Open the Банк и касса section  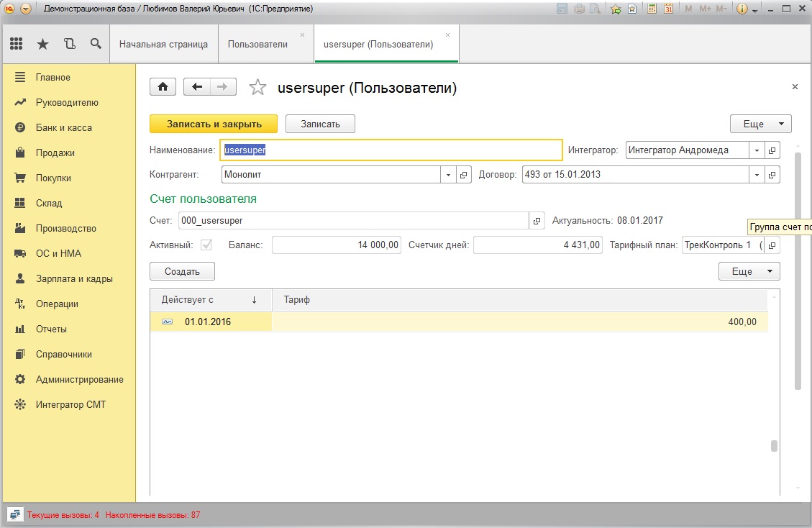pyautogui.click(x=64, y=127)
